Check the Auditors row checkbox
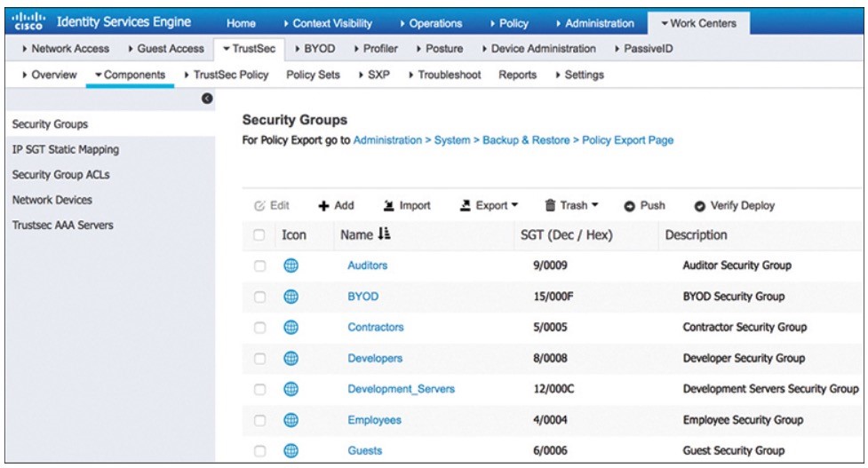Viewport: 868px width, 468px height. click(x=259, y=266)
